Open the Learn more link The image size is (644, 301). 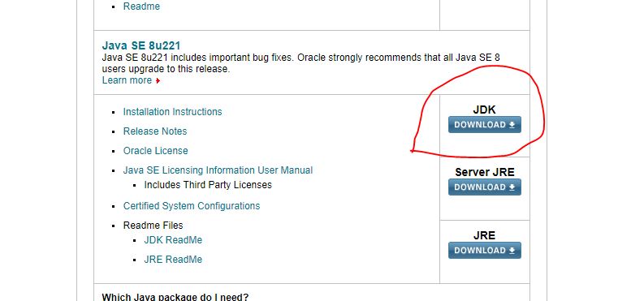[x=127, y=80]
